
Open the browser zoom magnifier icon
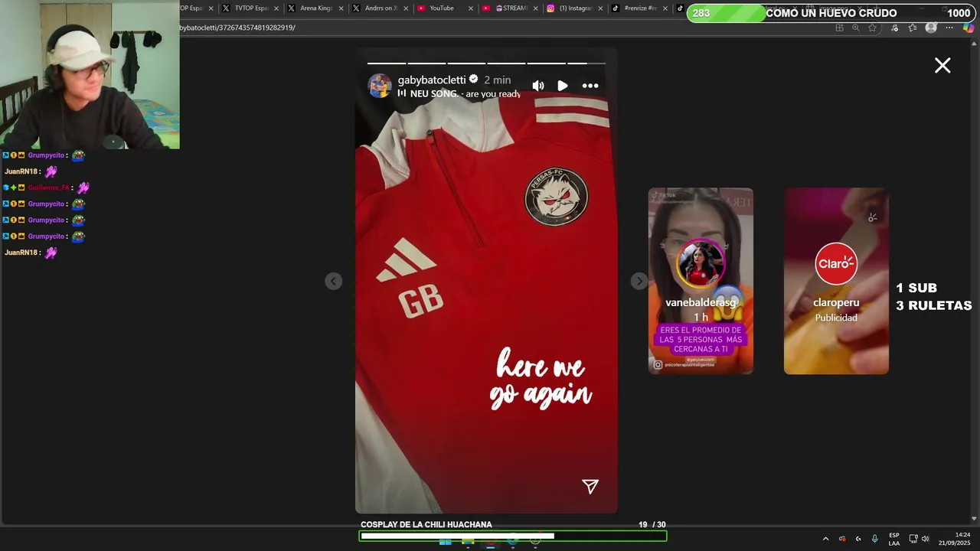click(855, 28)
